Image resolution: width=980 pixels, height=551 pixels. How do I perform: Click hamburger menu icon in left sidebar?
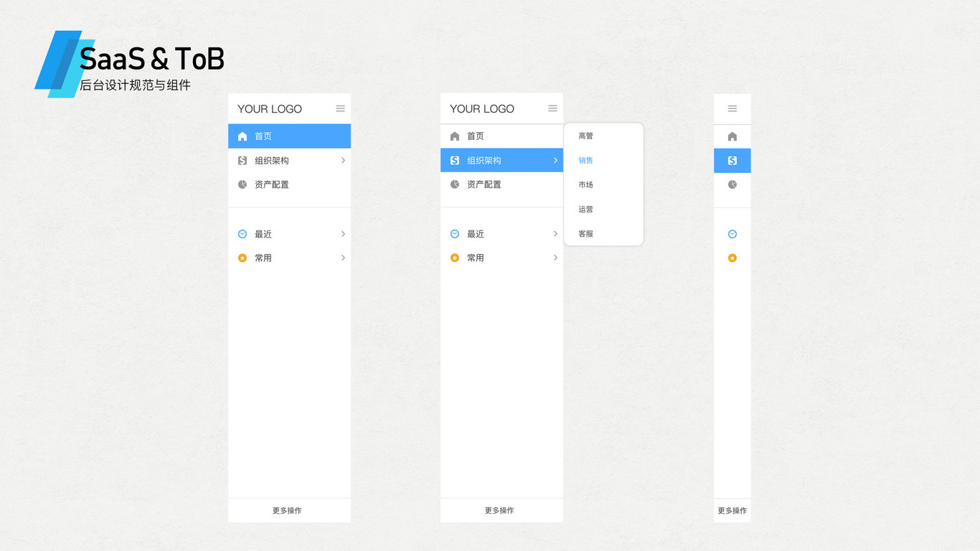click(x=340, y=108)
